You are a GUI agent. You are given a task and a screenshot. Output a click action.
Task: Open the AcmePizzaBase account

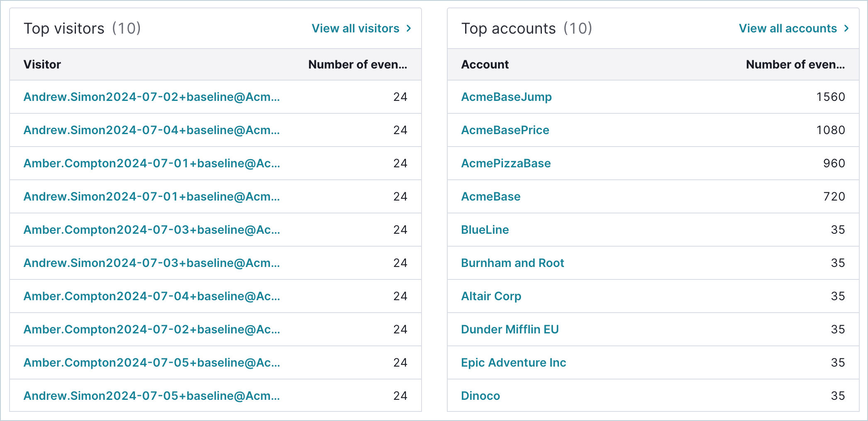(506, 163)
